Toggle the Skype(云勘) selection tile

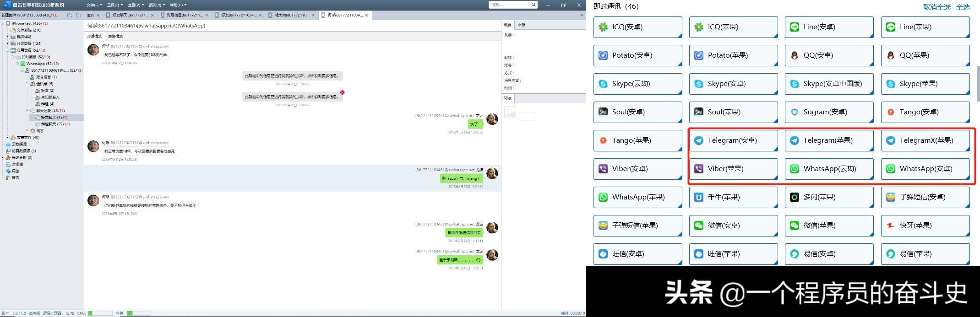tap(637, 84)
